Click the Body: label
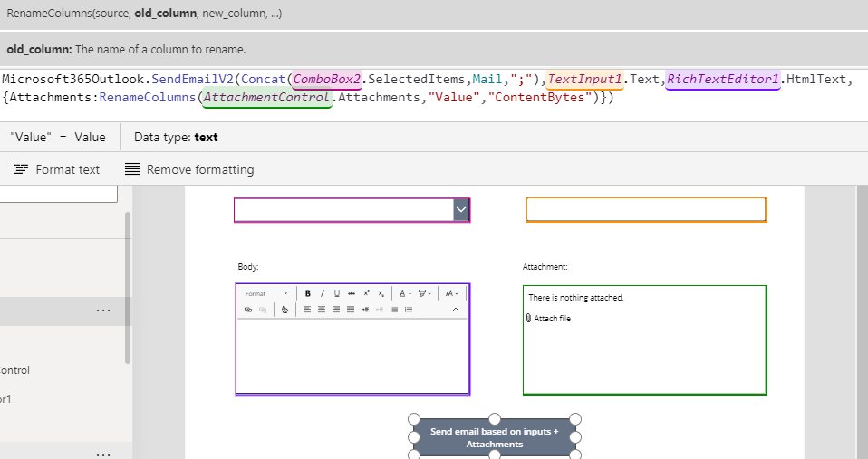This screenshot has width=868, height=459. point(248,266)
